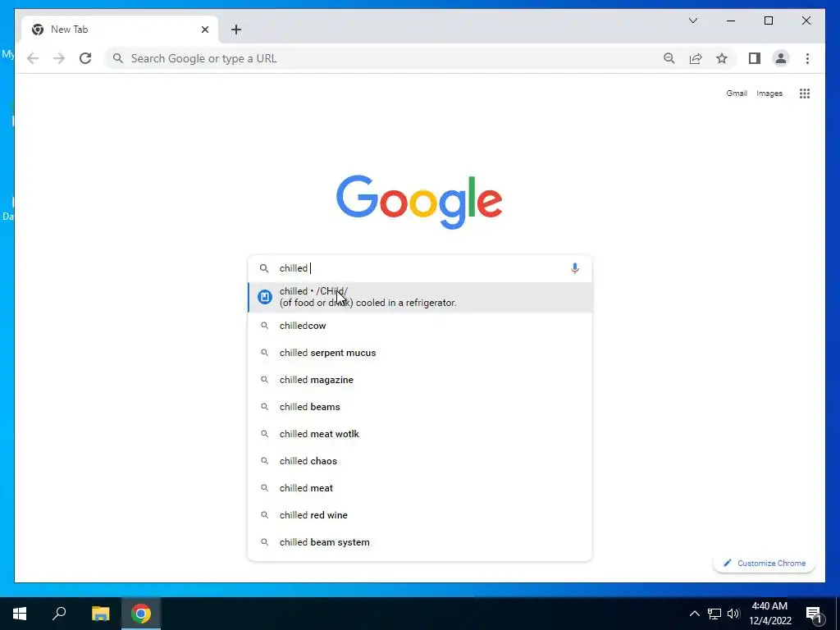Open the Windows Start menu
This screenshot has width=840, height=630.
20,614
